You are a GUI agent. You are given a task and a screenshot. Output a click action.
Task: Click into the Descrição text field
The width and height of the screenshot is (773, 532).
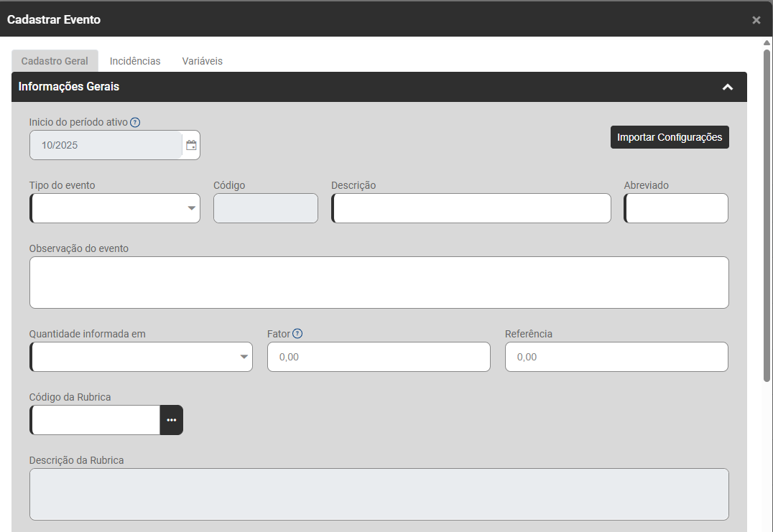pos(471,208)
